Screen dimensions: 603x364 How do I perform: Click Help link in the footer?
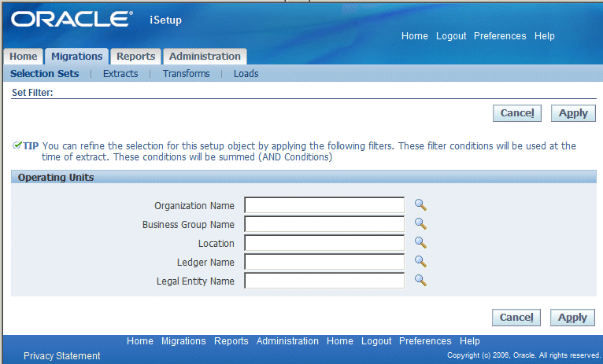point(469,341)
